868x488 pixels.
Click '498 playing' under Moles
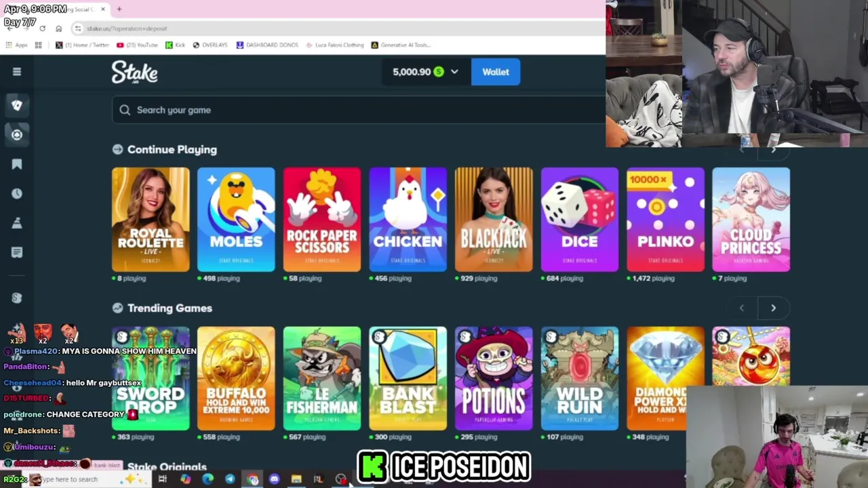(x=221, y=279)
